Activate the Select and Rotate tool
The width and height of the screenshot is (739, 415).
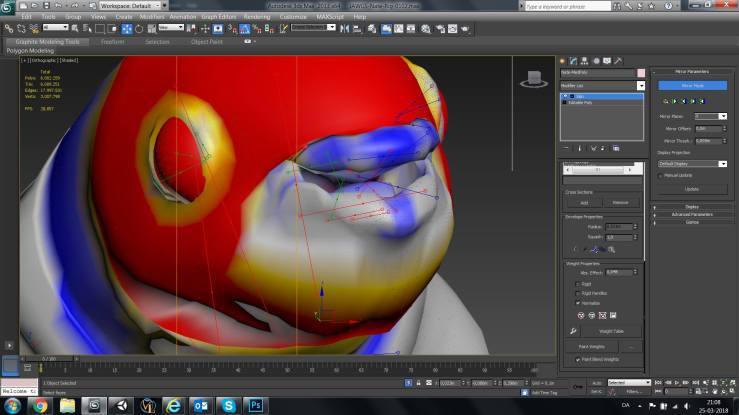pyautogui.click(x=139, y=29)
